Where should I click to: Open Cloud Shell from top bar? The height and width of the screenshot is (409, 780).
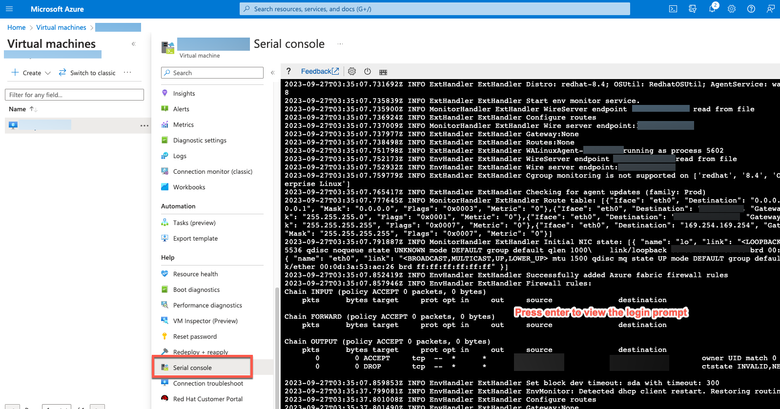(673, 9)
